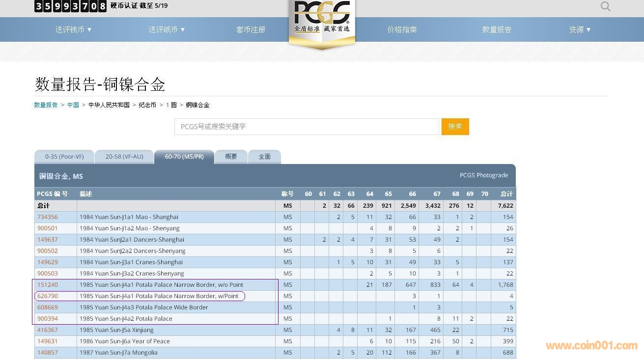Open the 资源 dropdown menu
This screenshot has width=644, height=359.
tap(580, 29)
